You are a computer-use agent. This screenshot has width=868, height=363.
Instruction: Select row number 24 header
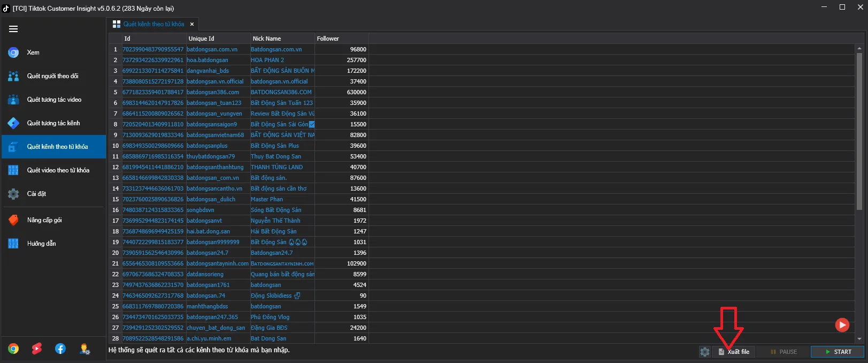(x=115, y=296)
